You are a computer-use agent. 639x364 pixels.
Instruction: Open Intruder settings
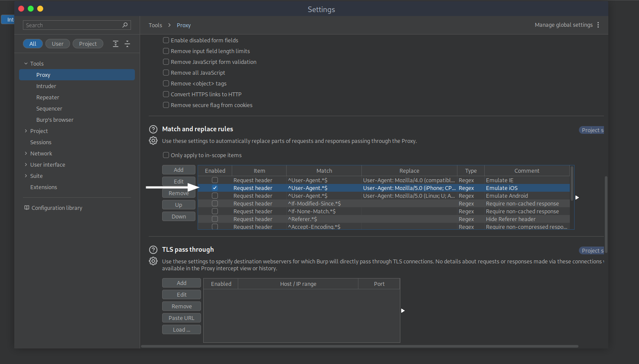[46, 86]
